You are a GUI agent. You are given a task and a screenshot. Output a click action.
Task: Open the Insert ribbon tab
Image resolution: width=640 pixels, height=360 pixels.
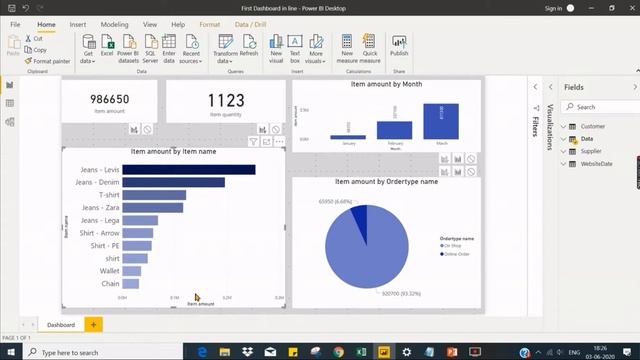[78, 24]
